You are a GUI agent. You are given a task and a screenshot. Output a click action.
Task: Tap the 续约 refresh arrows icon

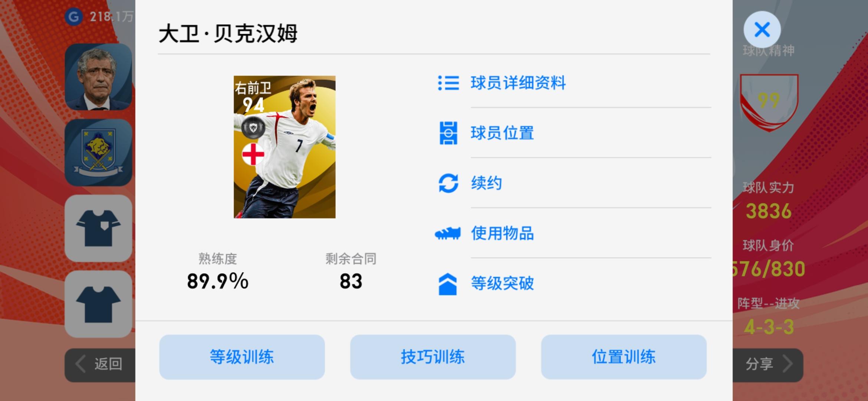coord(448,183)
